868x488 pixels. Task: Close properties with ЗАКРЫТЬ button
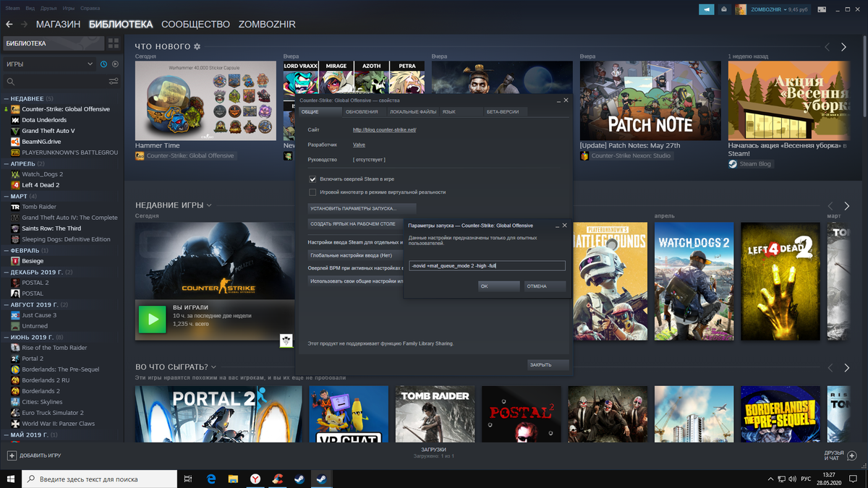tap(548, 364)
